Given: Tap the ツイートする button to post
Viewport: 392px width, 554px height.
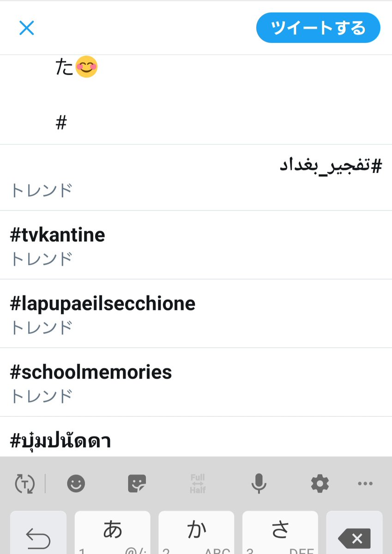Looking at the screenshot, I should point(318,28).
